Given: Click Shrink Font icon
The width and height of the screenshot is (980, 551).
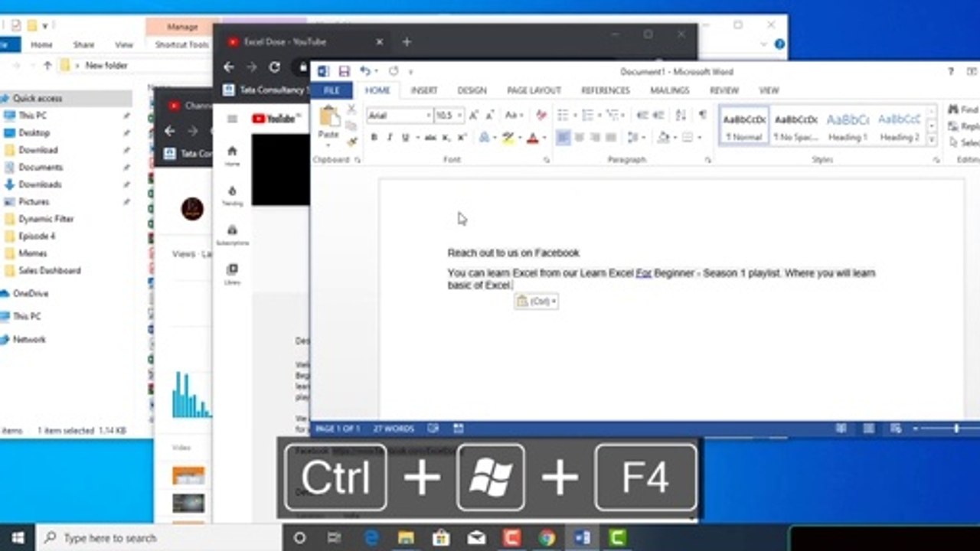Looking at the screenshot, I should click(x=490, y=116).
